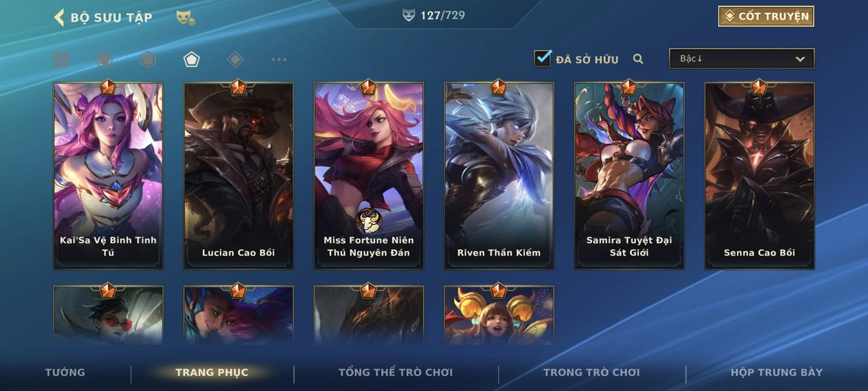The height and width of the screenshot is (391, 868).
Task: Switch to the Trong Trò Chơi tab
Action: pyautogui.click(x=591, y=372)
